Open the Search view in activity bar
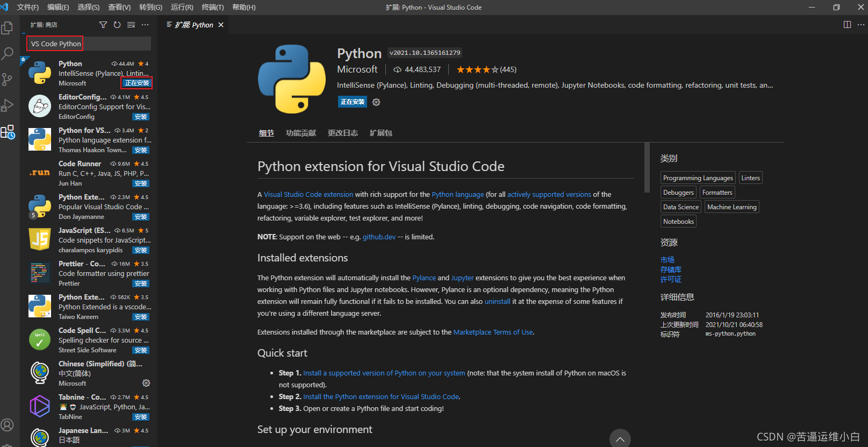 pyautogui.click(x=8, y=53)
